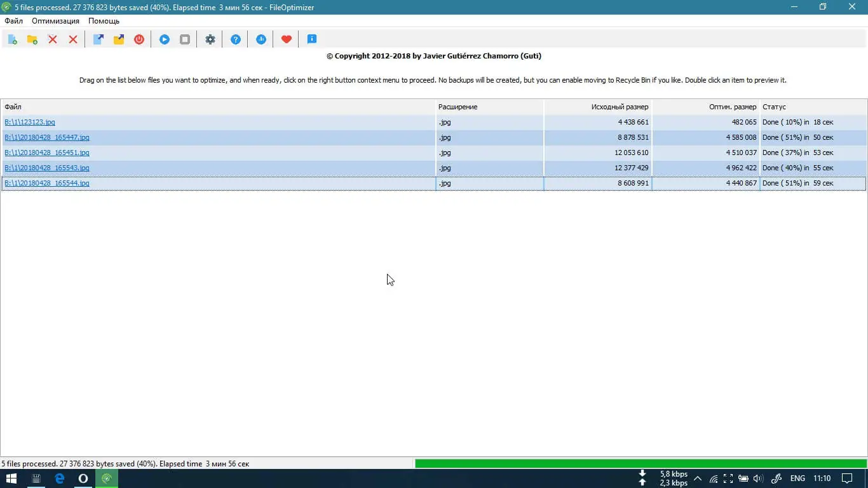Viewport: 868px width, 488px height.
Task: Click the grey stop button in the toolbar
Action: pos(185,39)
